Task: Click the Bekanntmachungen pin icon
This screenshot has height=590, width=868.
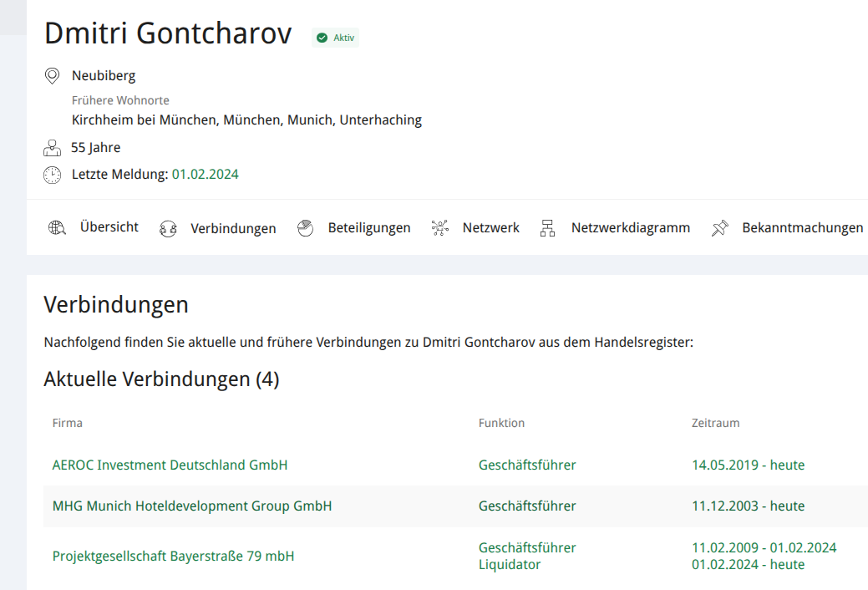Action: click(x=719, y=228)
